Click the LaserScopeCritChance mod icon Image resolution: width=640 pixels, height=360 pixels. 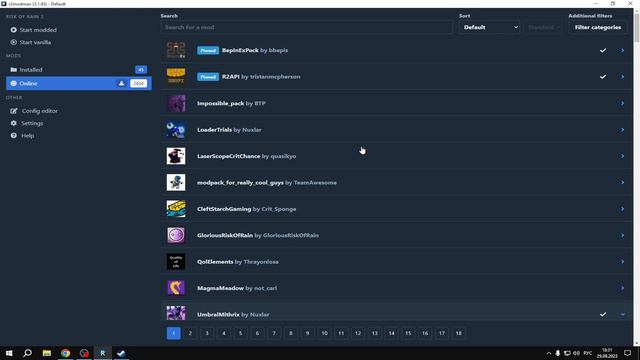pyautogui.click(x=176, y=156)
